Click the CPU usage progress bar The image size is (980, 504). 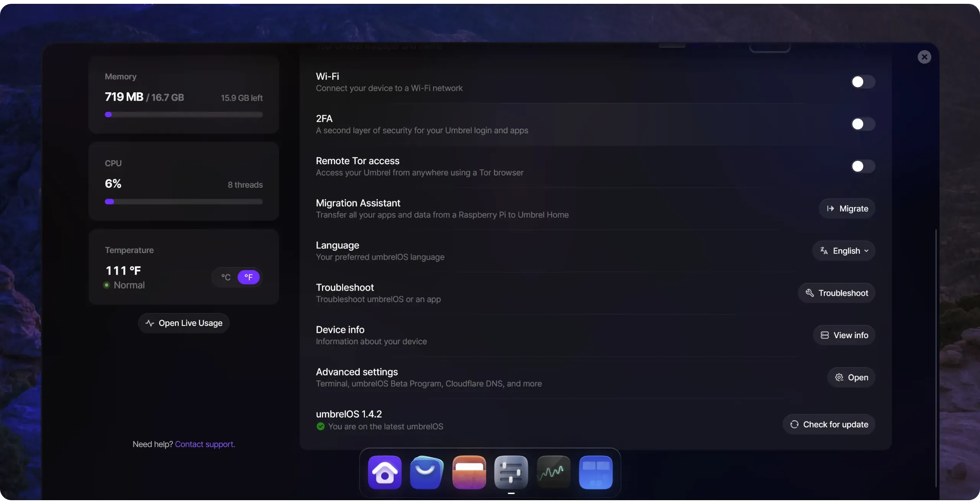(x=184, y=202)
